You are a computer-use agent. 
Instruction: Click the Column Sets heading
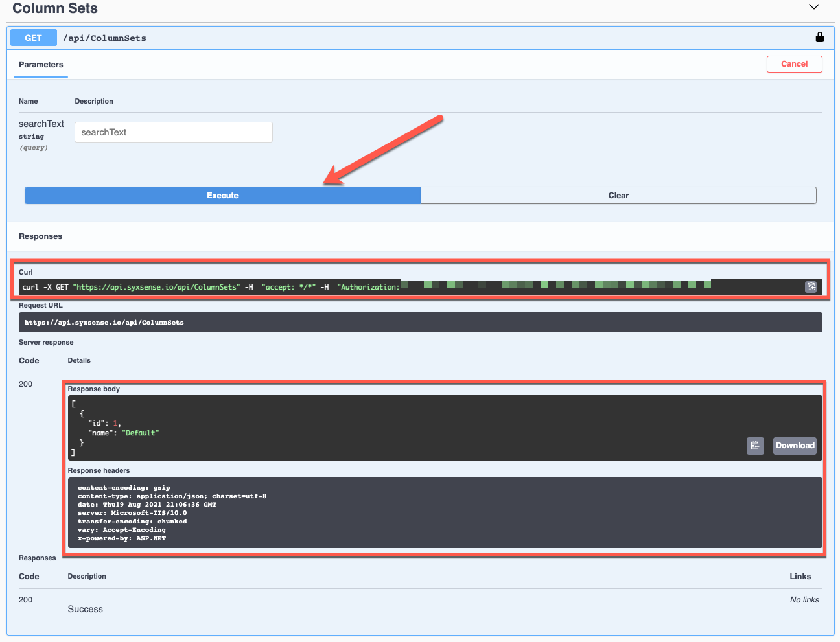point(55,8)
